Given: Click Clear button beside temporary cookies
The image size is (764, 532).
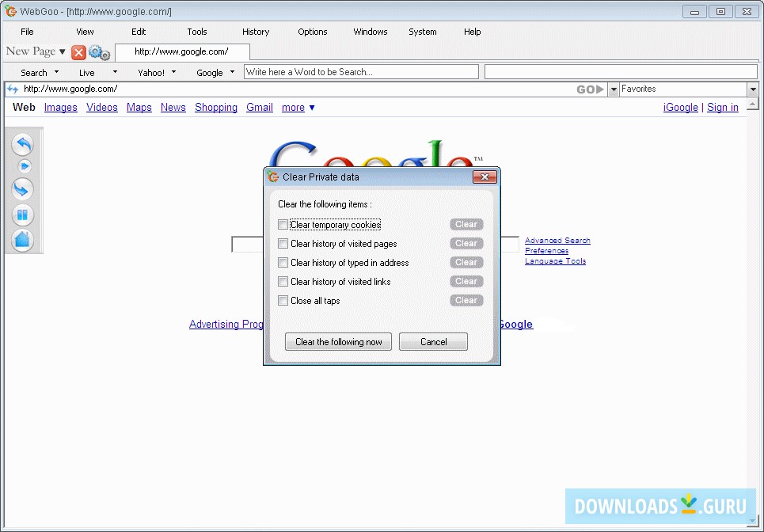Looking at the screenshot, I should 466,225.
